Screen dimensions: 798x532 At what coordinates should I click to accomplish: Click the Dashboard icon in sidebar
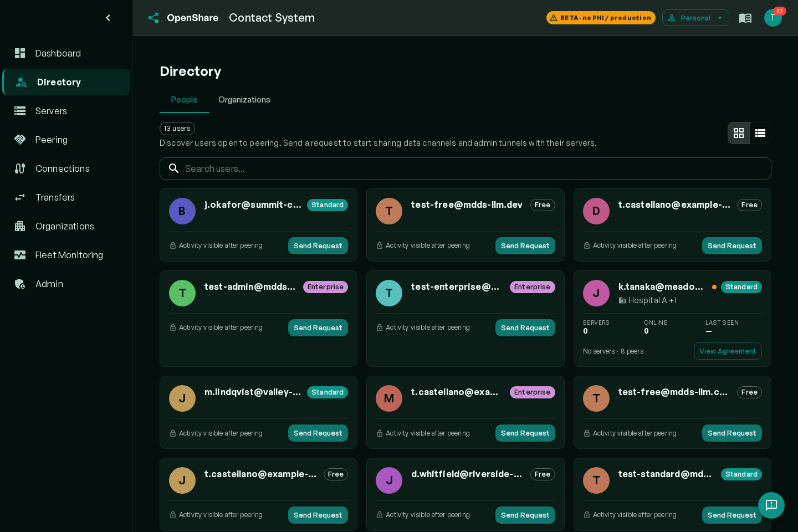point(20,53)
